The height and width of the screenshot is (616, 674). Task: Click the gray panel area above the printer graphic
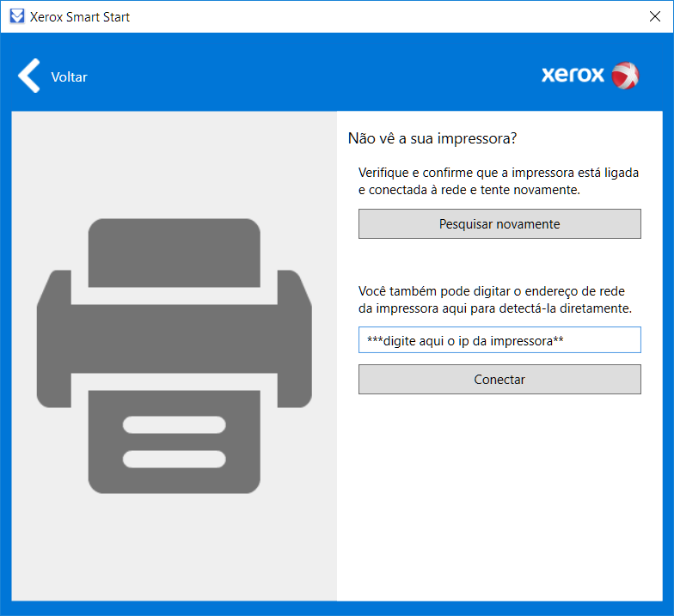pyautogui.click(x=174, y=163)
